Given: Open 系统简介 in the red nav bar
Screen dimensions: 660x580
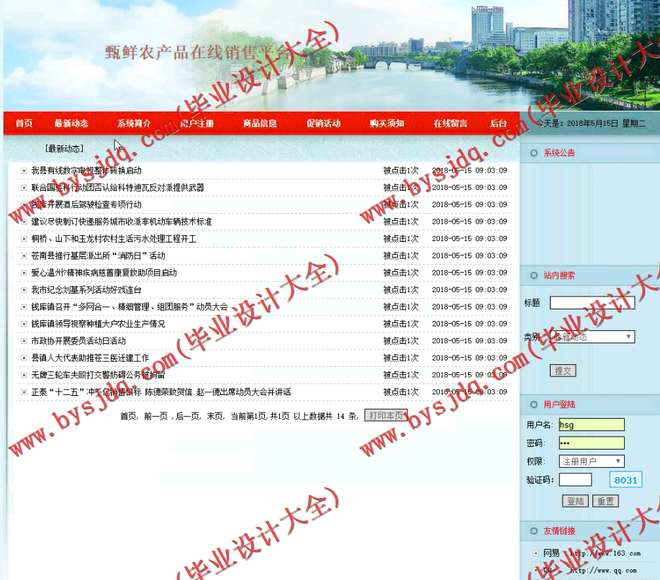Looking at the screenshot, I should tap(134, 123).
